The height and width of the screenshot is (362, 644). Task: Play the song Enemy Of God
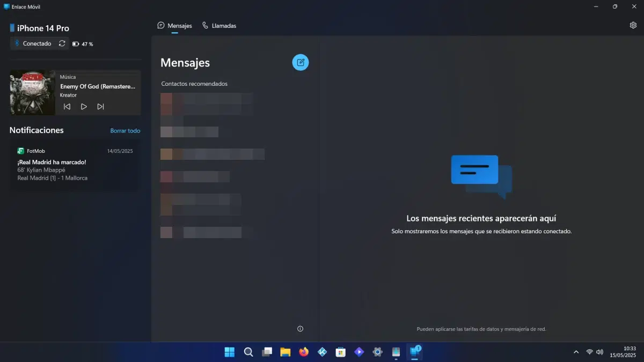coord(84,106)
